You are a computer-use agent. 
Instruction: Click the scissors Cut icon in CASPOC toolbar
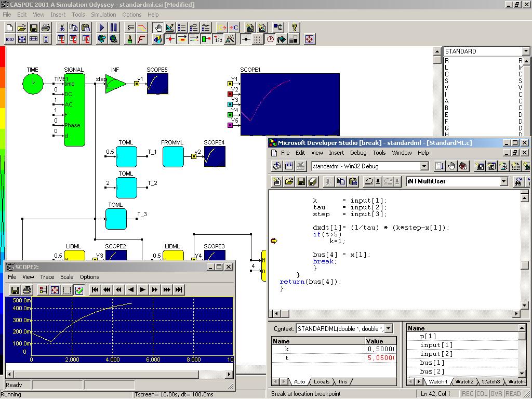[x=62, y=28]
